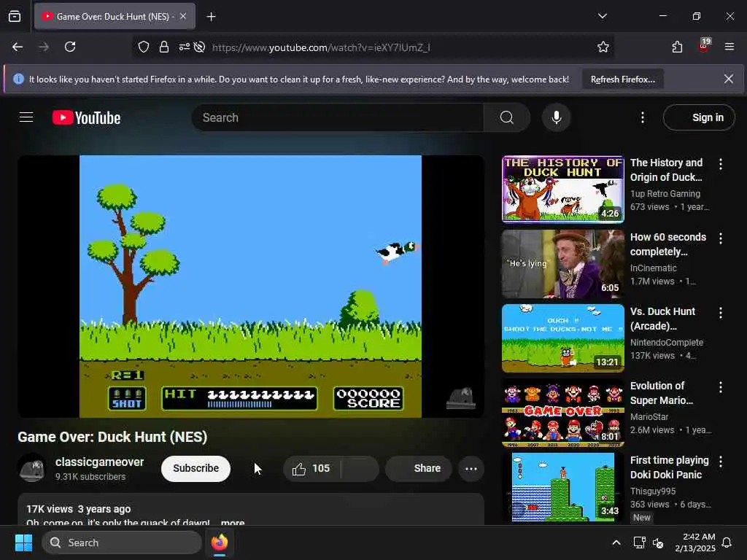Open more actions ellipsis beside Share
Screen dimensions: 747x560
click(x=471, y=469)
